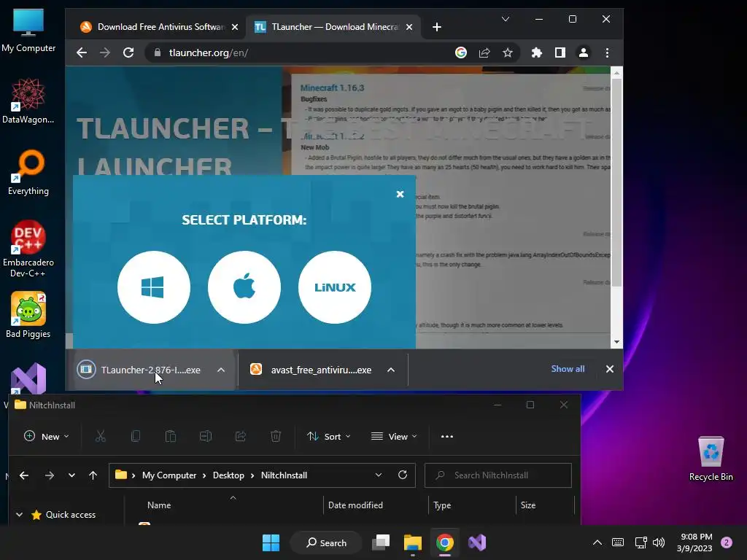
Task: Open Chrome extensions puzzle icon
Action: 537,52
